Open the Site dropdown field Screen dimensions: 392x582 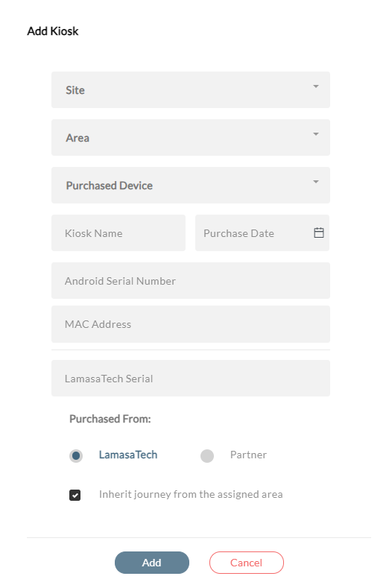(191, 90)
